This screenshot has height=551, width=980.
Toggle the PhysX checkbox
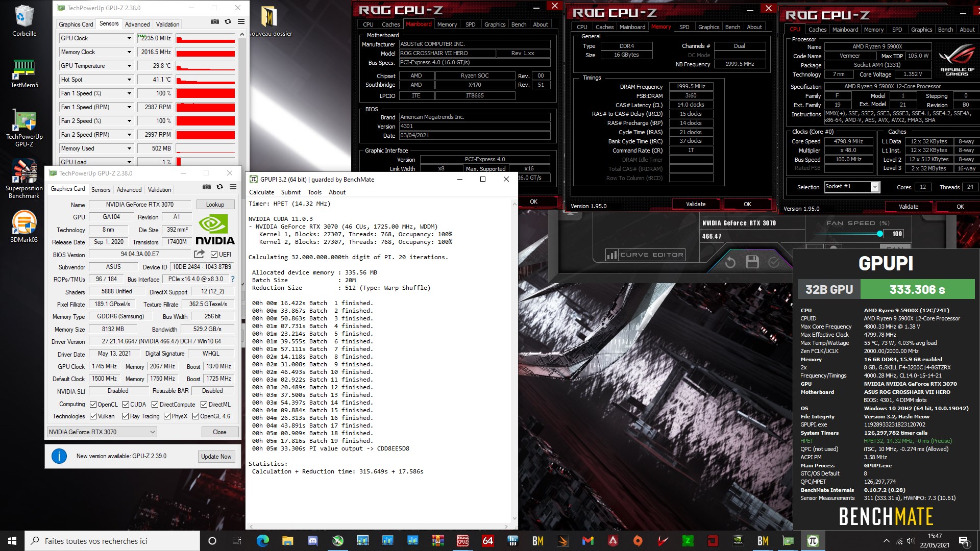[167, 416]
